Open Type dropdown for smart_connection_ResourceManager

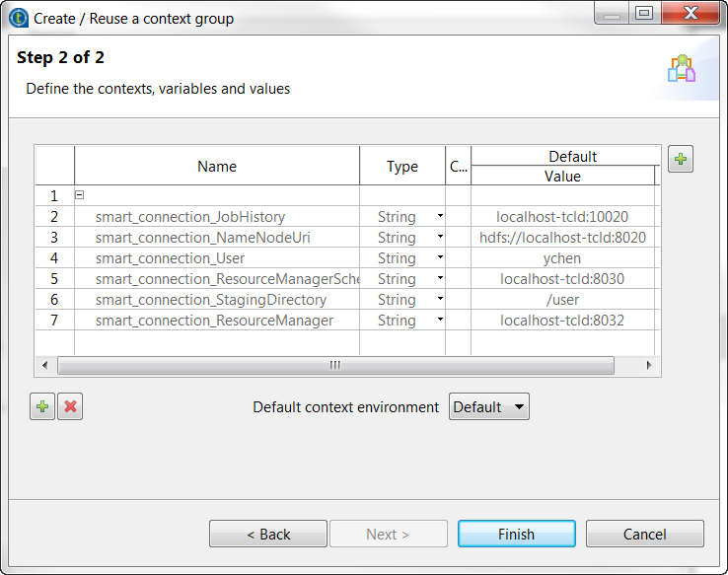pos(440,321)
